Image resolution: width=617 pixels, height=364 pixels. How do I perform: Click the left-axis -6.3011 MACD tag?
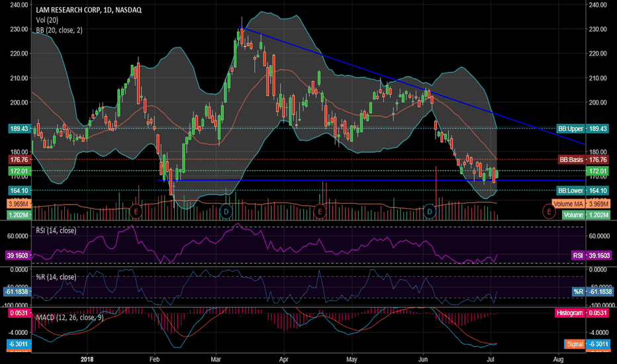point(19,344)
